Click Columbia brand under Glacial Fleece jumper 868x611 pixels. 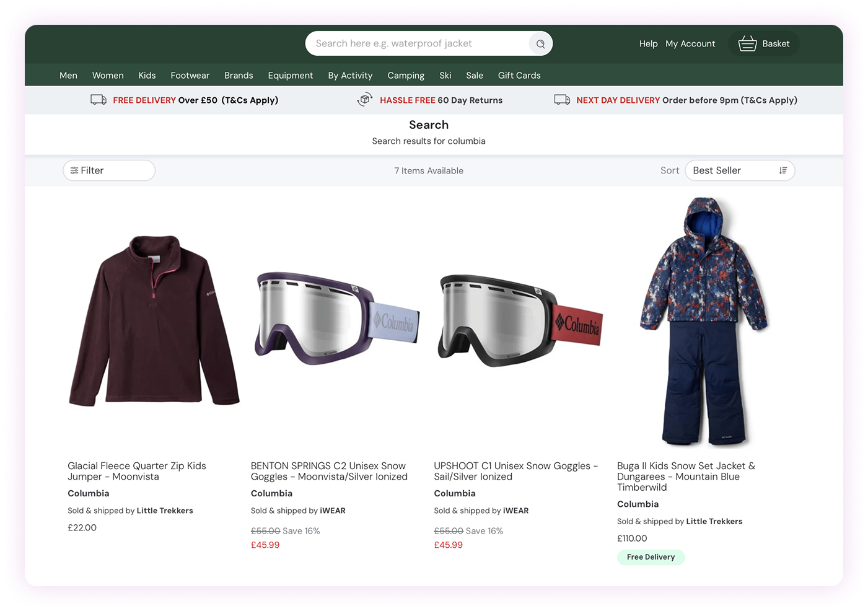89,493
